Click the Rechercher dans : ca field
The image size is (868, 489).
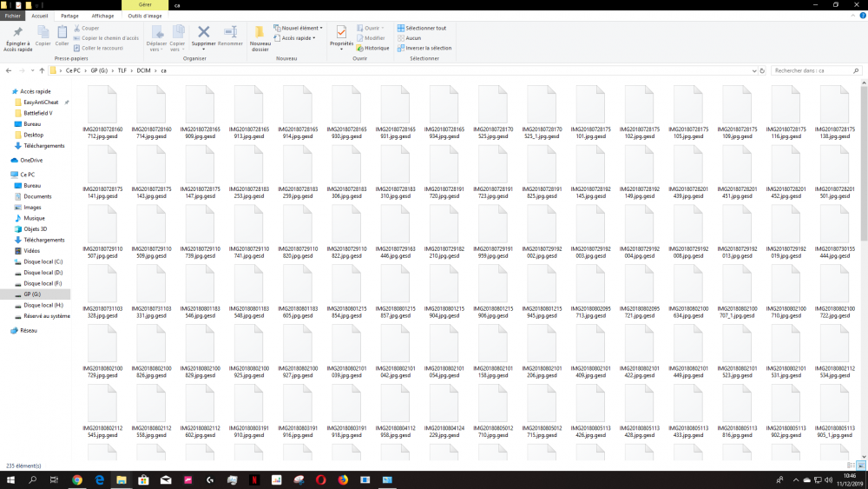tap(812, 69)
